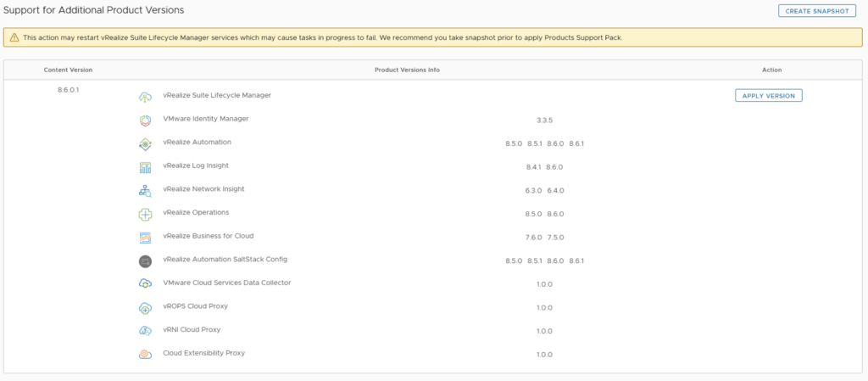Click the SaltStack Config product icon
868x381 pixels.
pyautogui.click(x=145, y=261)
